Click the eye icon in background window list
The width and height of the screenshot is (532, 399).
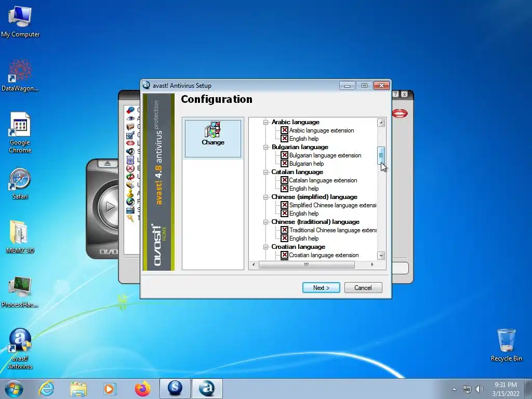130,118
